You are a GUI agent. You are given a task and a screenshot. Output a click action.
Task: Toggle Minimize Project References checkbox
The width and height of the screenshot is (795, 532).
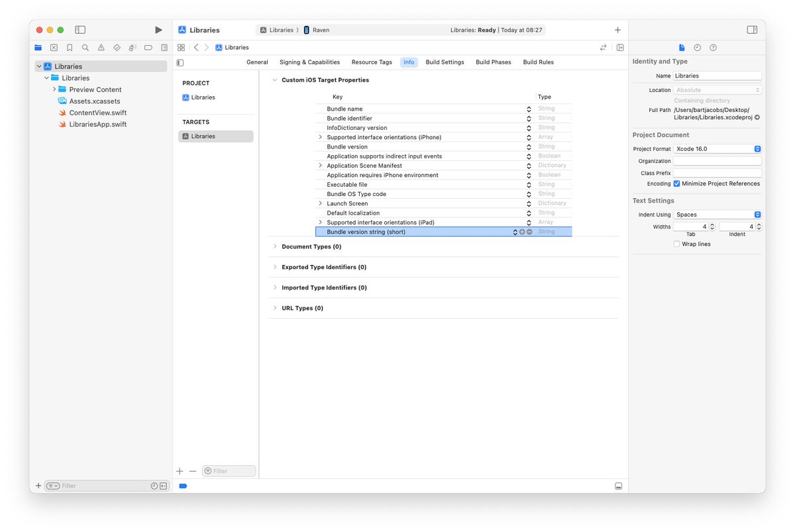676,184
